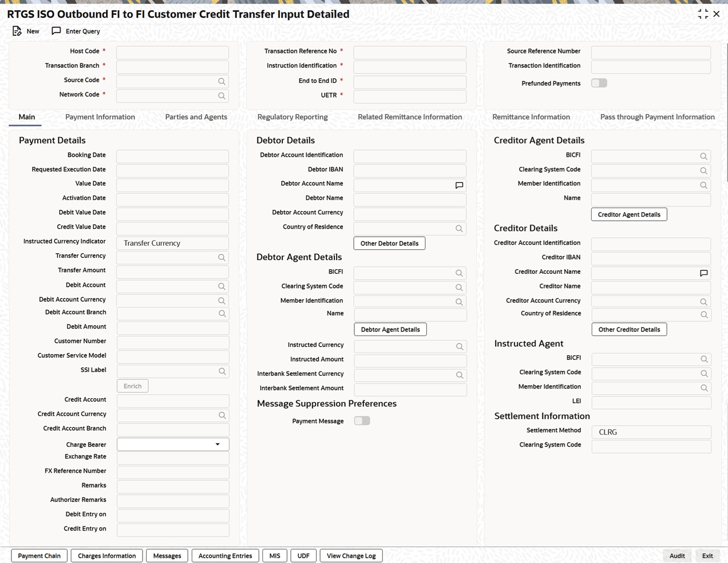Open the Debit Account Currency lookup icon
728x563 pixels.
[222, 301]
